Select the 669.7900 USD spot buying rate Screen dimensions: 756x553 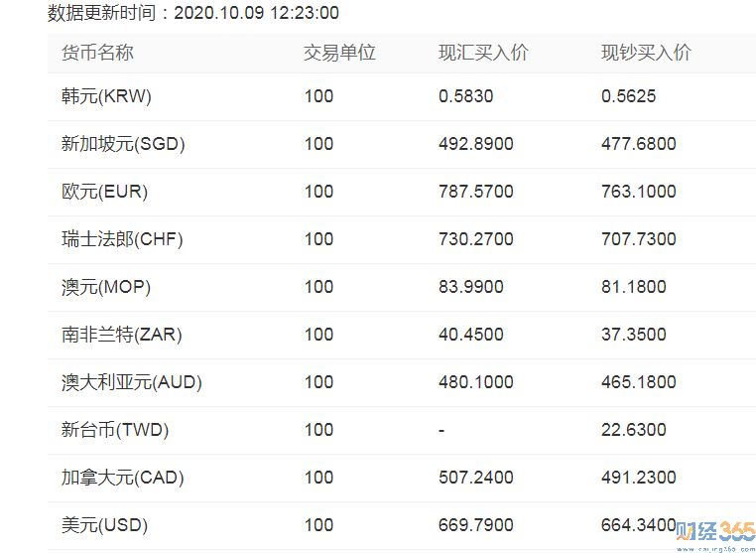click(x=475, y=525)
